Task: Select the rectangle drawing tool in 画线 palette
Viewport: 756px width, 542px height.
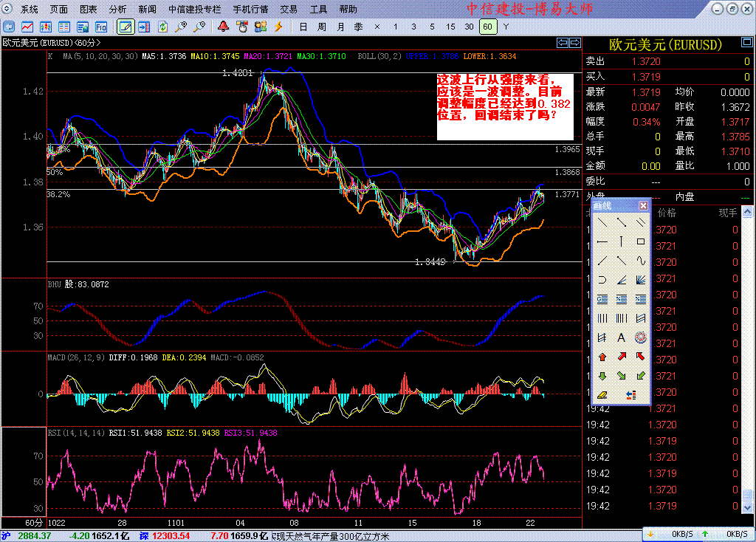Action: pyautogui.click(x=641, y=241)
